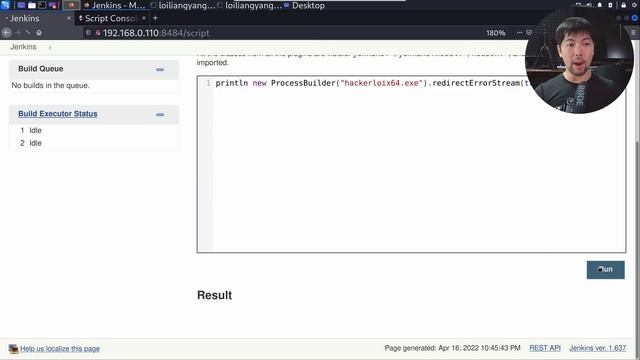The height and width of the screenshot is (360, 640).
Task: Click Help us localize this page
Action: click(60, 349)
